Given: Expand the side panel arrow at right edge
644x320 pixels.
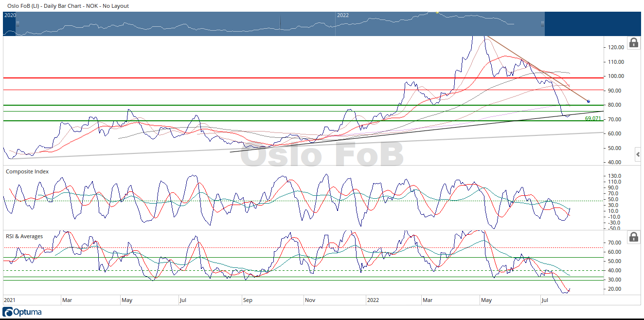Looking at the screenshot, I should 639,155.
